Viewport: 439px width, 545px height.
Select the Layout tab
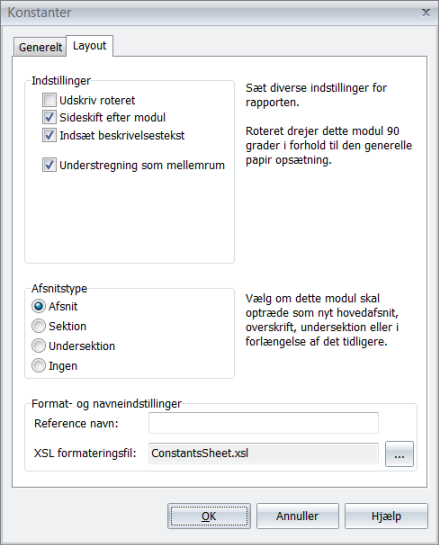pyautogui.click(x=90, y=46)
